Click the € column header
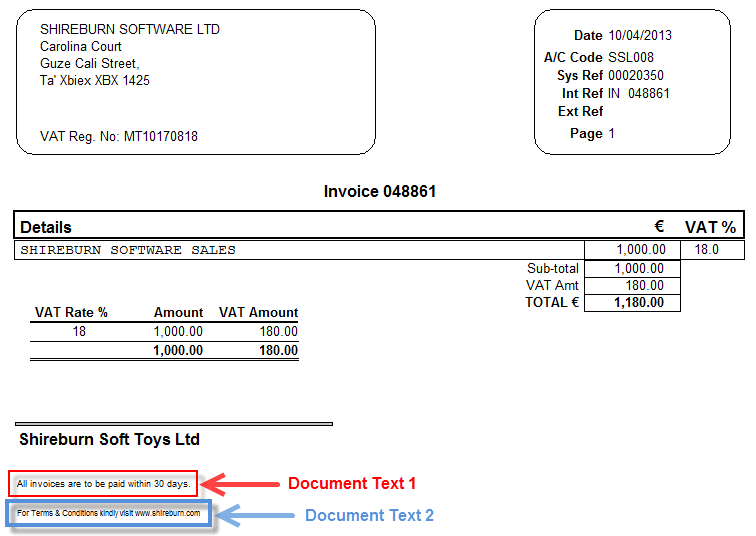756x536 pixels. coord(659,227)
